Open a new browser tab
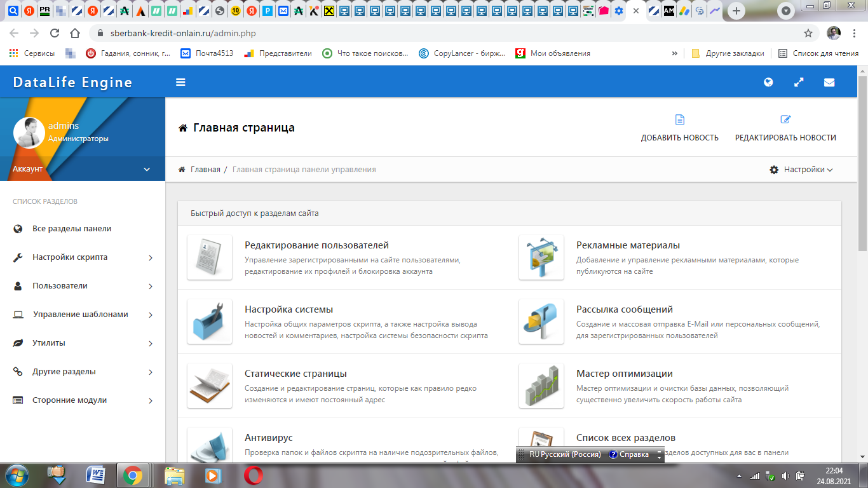The image size is (868, 488). [736, 11]
